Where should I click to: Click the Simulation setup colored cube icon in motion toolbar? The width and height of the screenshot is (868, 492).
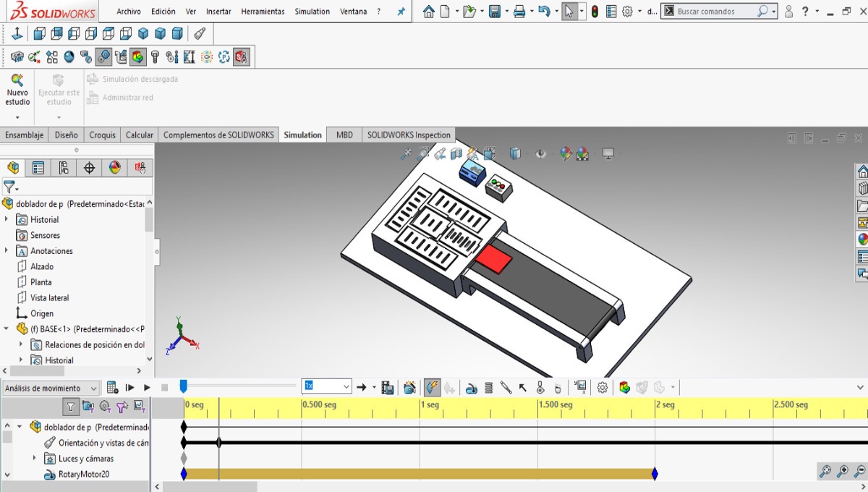(x=625, y=388)
